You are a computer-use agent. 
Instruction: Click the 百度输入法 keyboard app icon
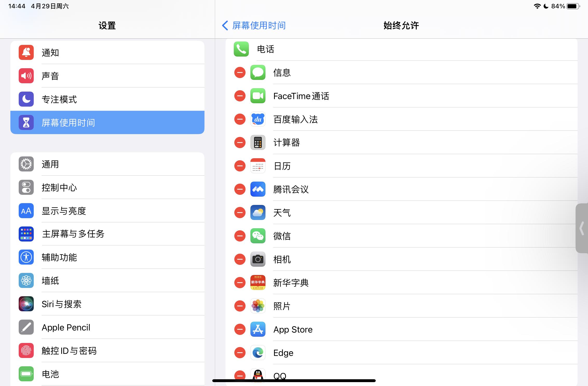258,119
